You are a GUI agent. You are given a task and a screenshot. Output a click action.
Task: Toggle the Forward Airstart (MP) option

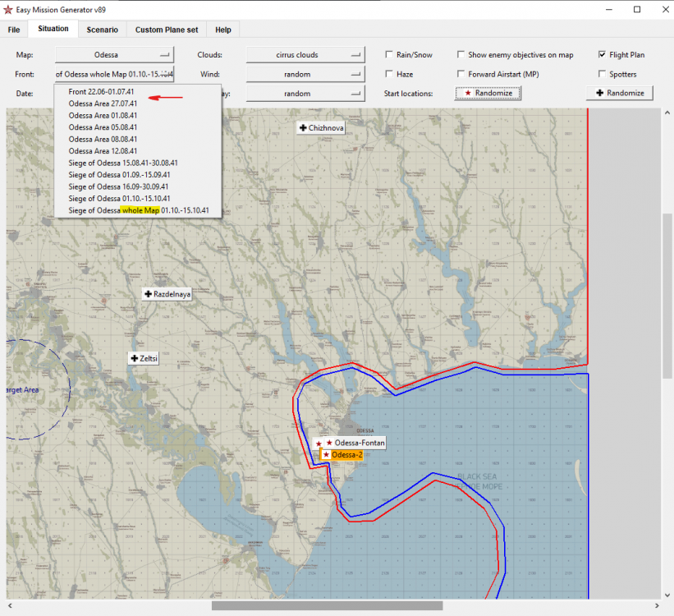pyautogui.click(x=461, y=74)
